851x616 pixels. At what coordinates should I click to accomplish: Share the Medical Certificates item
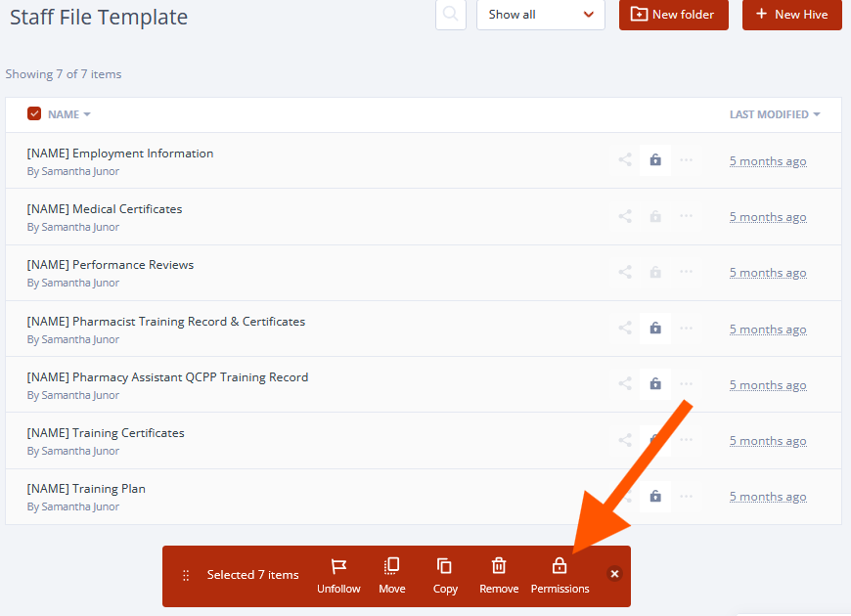(x=625, y=216)
